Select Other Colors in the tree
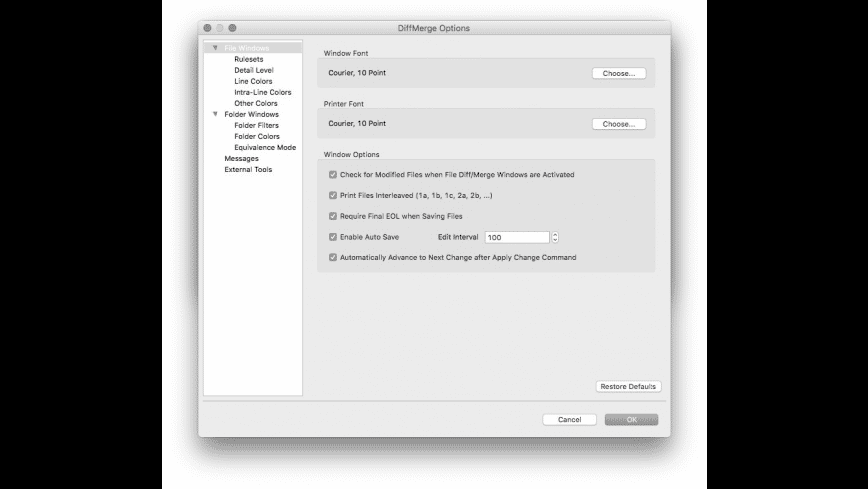 click(256, 103)
